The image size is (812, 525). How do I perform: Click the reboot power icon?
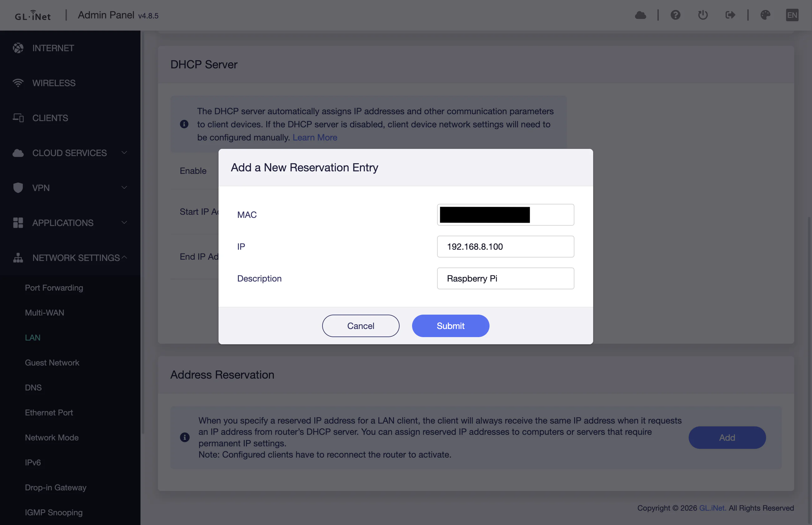[703, 15]
